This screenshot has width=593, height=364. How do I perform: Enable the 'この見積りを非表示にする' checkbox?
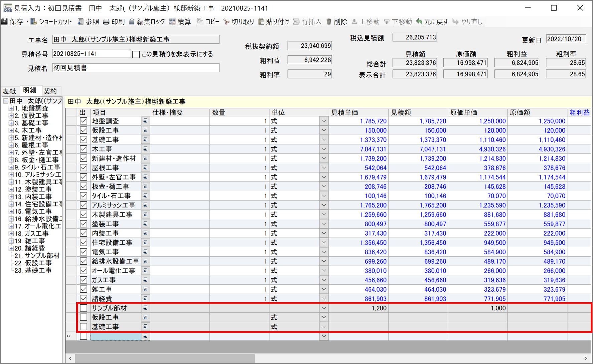point(136,54)
